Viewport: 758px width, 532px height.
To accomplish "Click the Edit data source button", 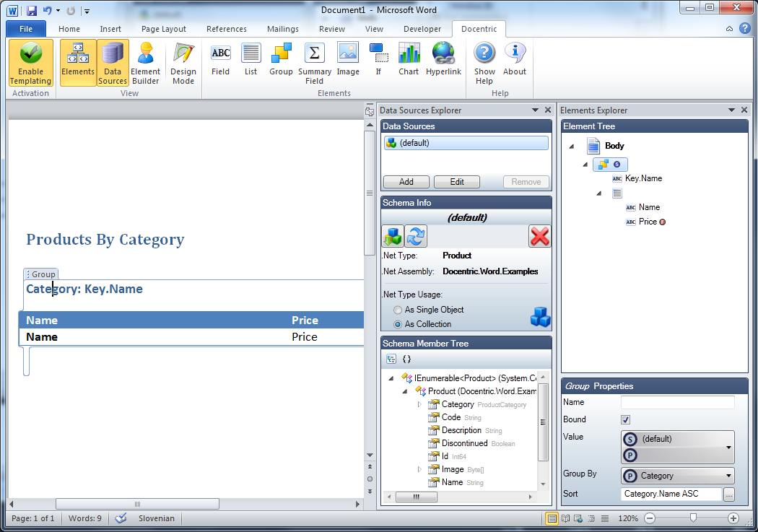I will [x=457, y=182].
